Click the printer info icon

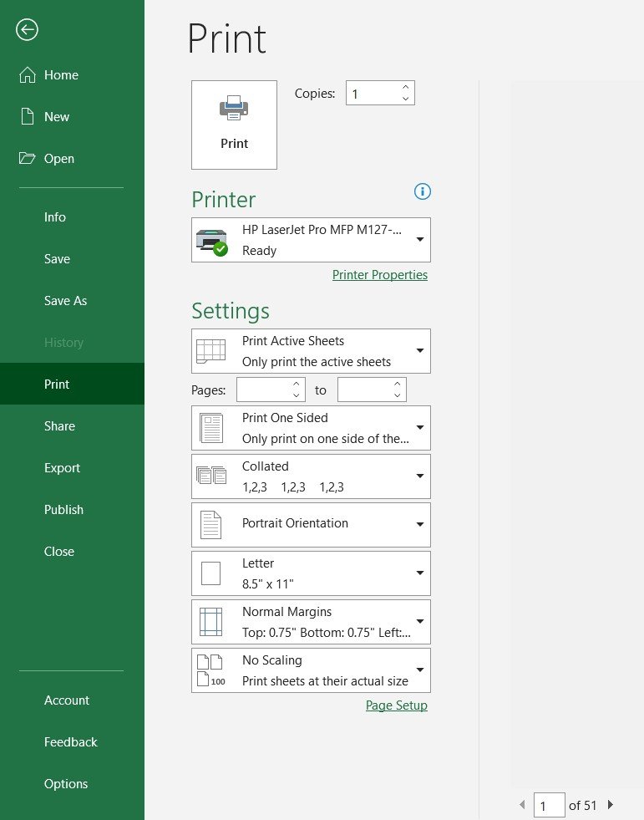click(423, 192)
